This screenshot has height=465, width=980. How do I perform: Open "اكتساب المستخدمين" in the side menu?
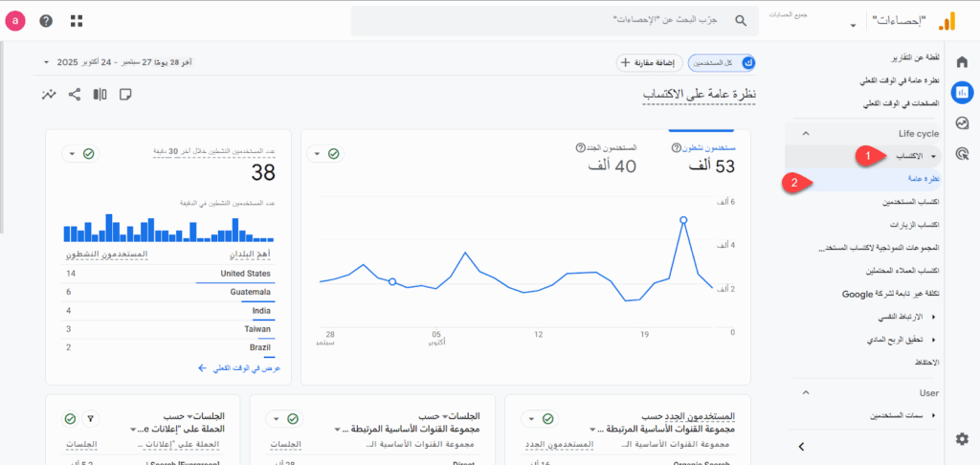coord(909,202)
